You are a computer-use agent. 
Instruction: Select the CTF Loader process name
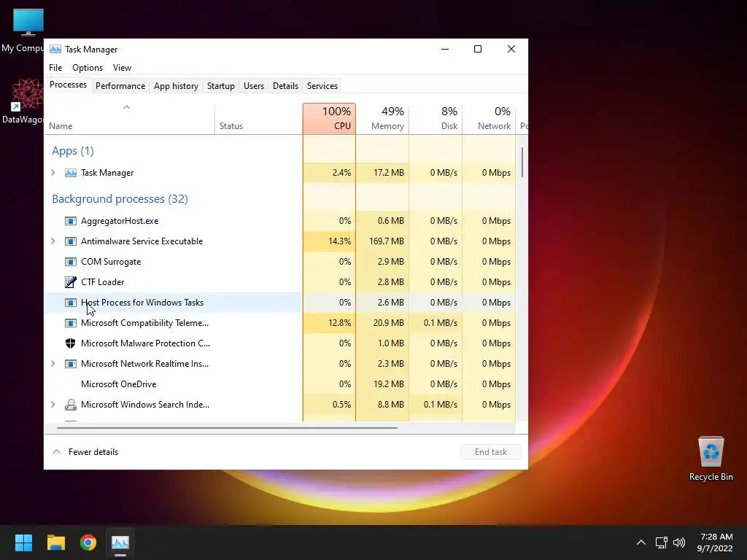coord(102,282)
